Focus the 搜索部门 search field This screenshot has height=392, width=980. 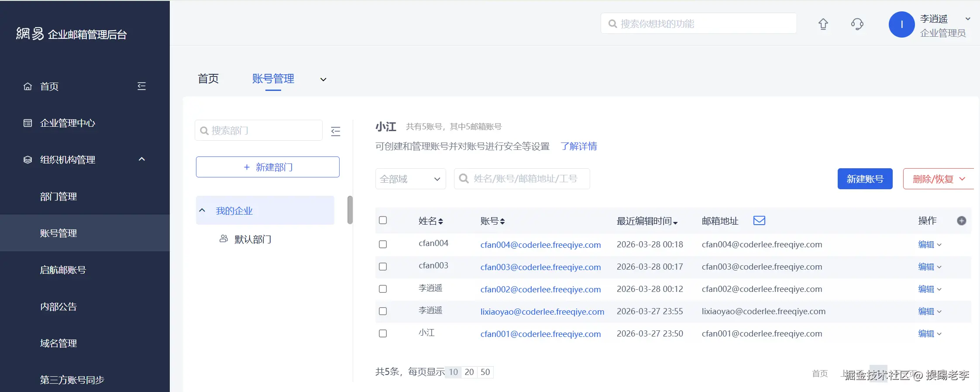(258, 130)
